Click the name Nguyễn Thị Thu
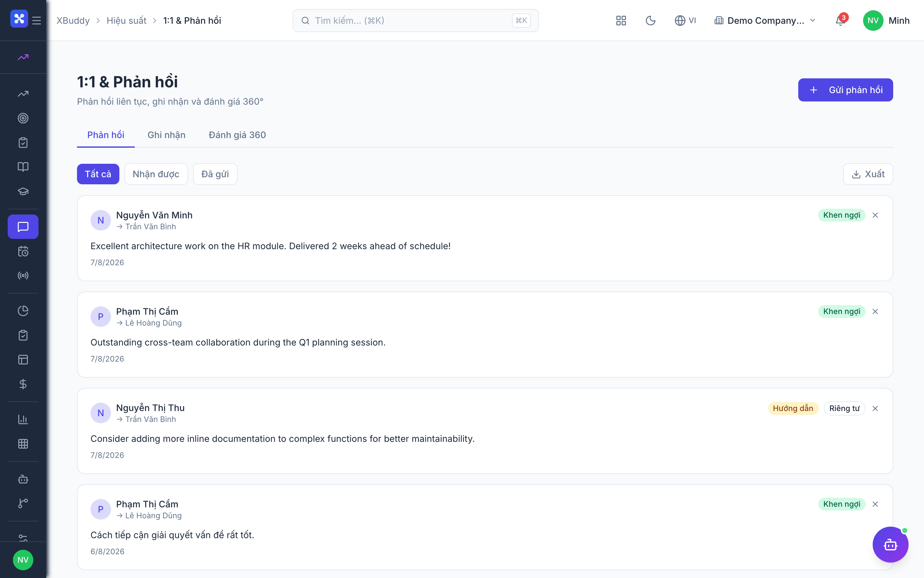 click(x=150, y=408)
